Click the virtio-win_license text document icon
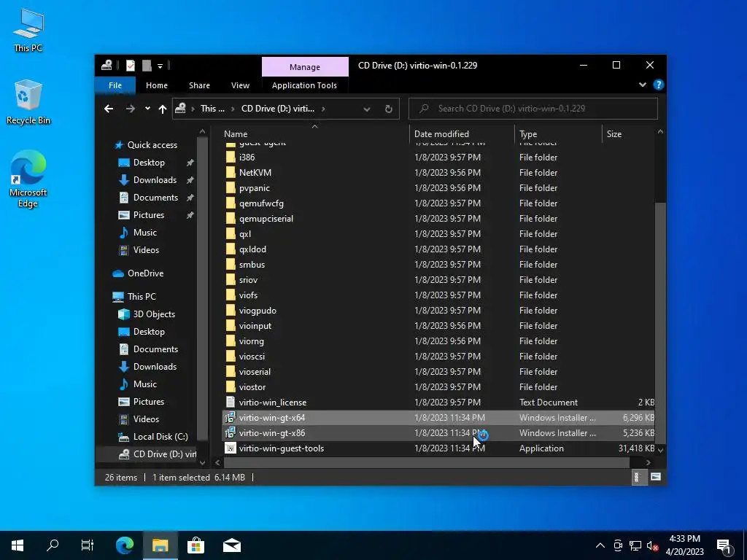 tap(231, 402)
